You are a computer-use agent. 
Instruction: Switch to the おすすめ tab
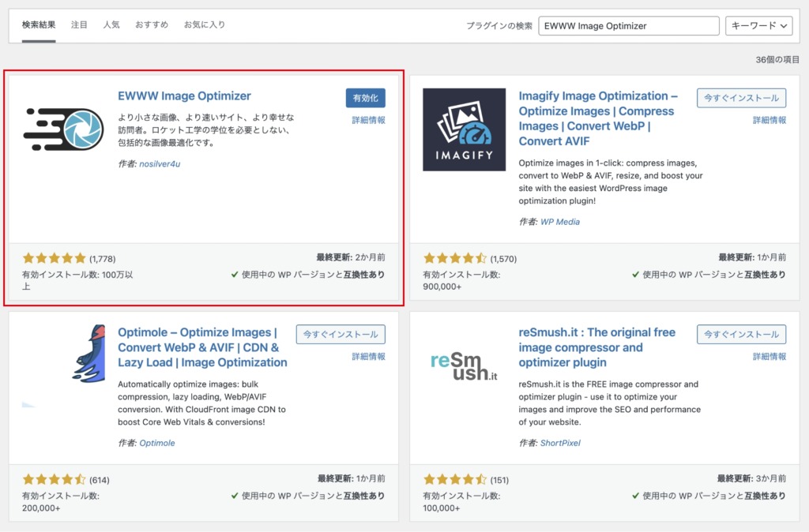[152, 24]
